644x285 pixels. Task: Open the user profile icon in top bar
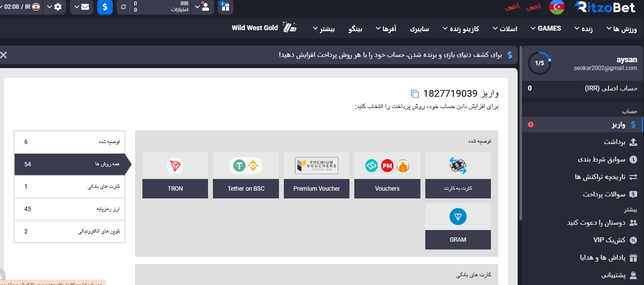(x=206, y=7)
